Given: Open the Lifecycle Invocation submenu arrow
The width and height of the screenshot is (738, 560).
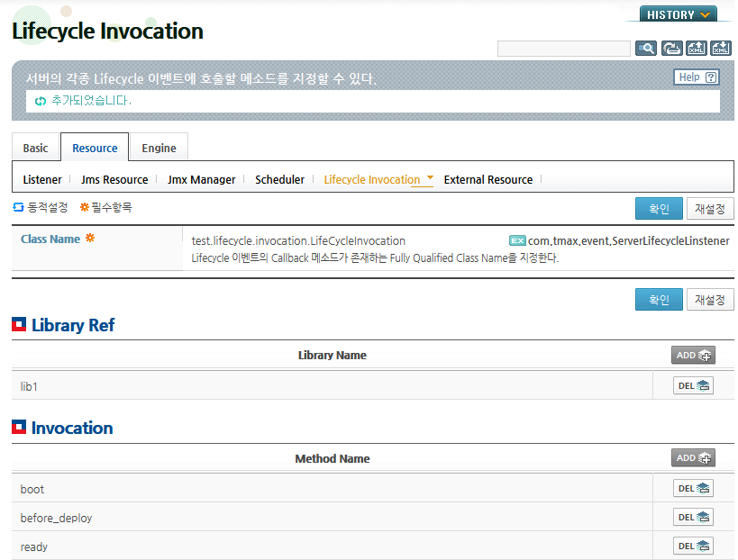Looking at the screenshot, I should (430, 177).
